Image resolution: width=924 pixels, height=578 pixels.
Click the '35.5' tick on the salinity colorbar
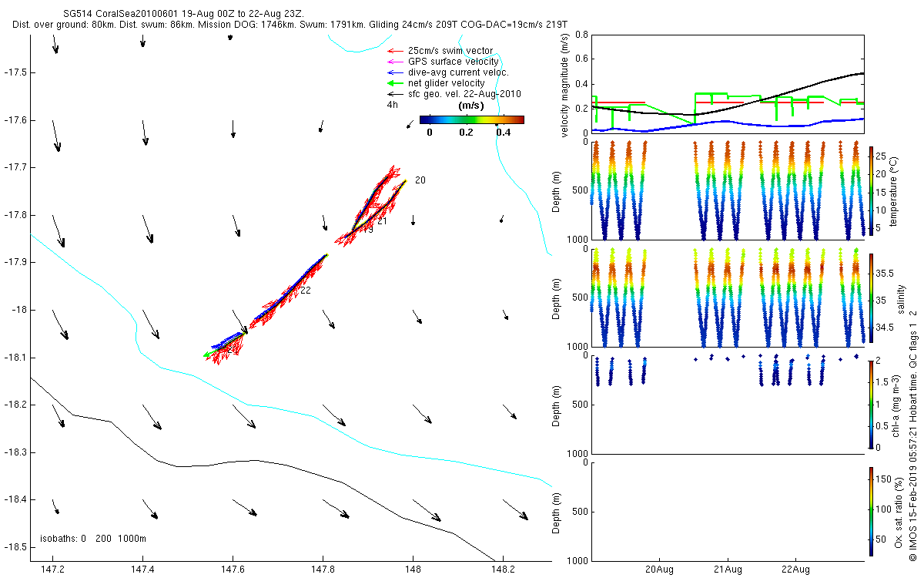click(885, 274)
